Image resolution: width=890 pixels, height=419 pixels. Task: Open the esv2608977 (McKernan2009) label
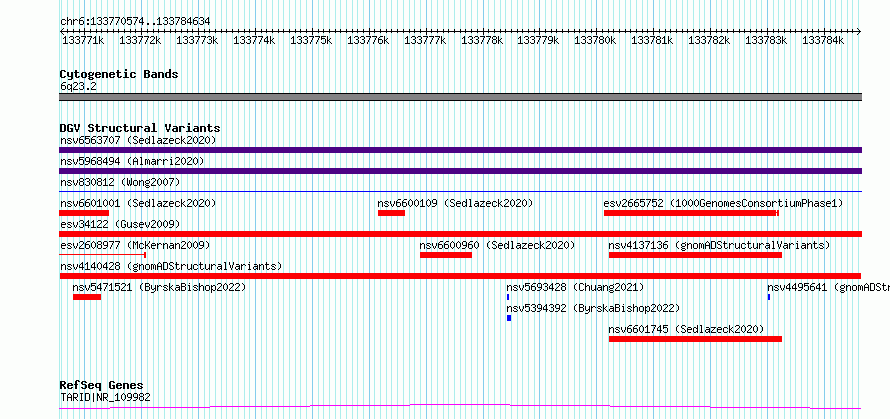pos(135,245)
